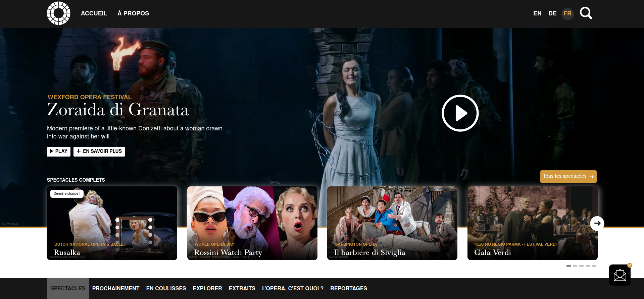The image size is (644, 299).
Task: Click next arrow on spectacles carousel
Action: pyautogui.click(x=597, y=223)
